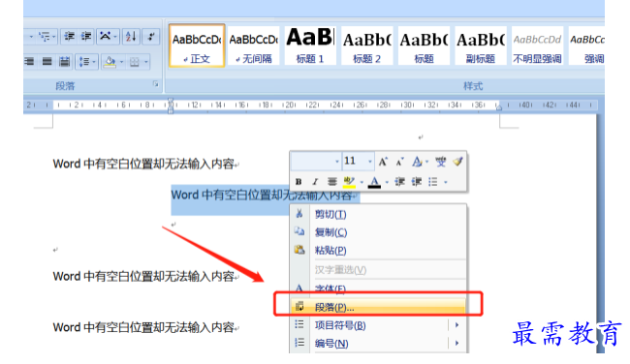Screen dimensions: 630x364
Task: Click the phonetic guide 文 icon in the mini toolbar
Action: (440, 162)
